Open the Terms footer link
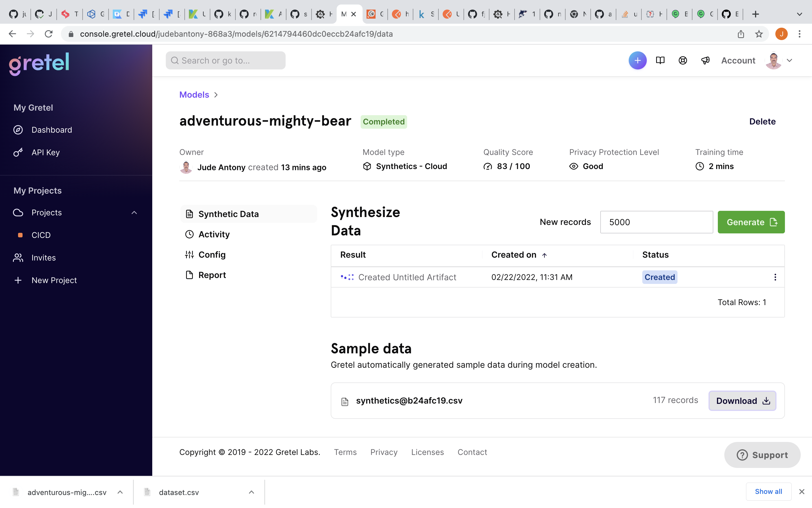812x508 pixels. pos(345,452)
